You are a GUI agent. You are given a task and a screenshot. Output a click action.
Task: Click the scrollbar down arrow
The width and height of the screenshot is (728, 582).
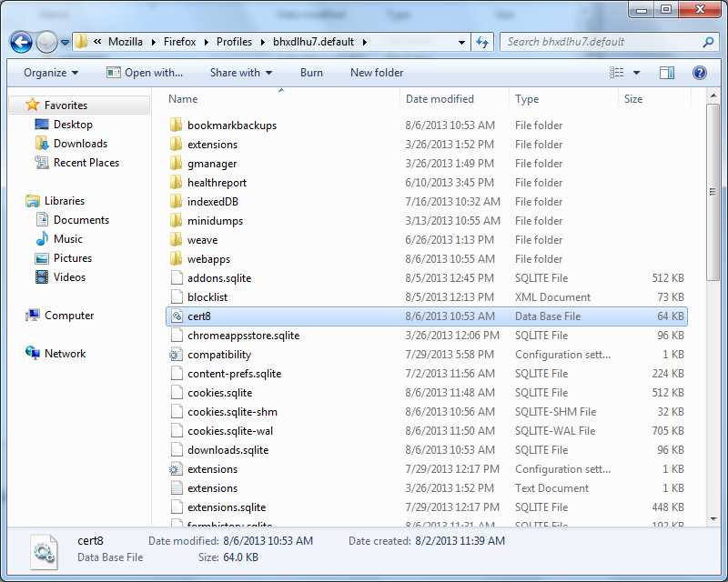click(713, 519)
